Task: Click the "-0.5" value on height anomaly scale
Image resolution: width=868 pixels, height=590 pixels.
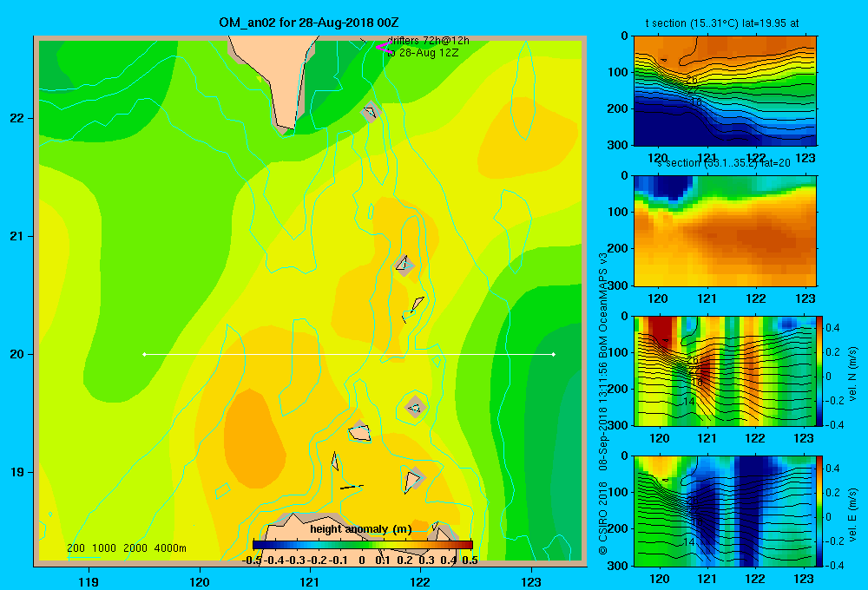Action: 252,560
